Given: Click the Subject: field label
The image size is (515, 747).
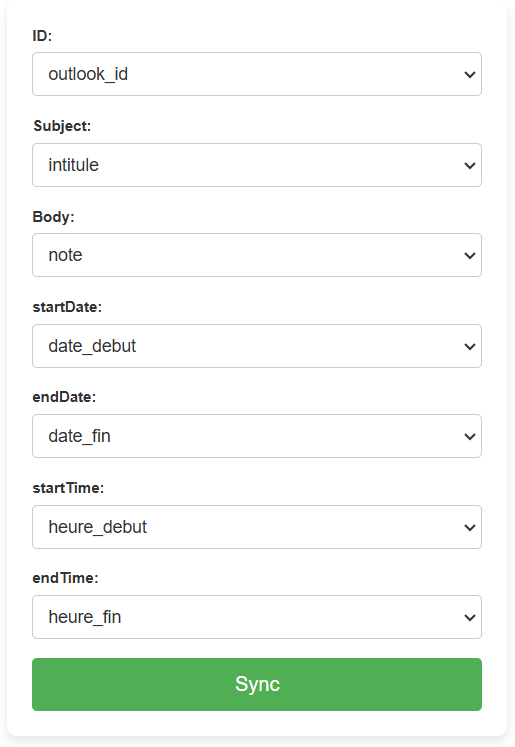Looking at the screenshot, I should pyautogui.click(x=62, y=126).
